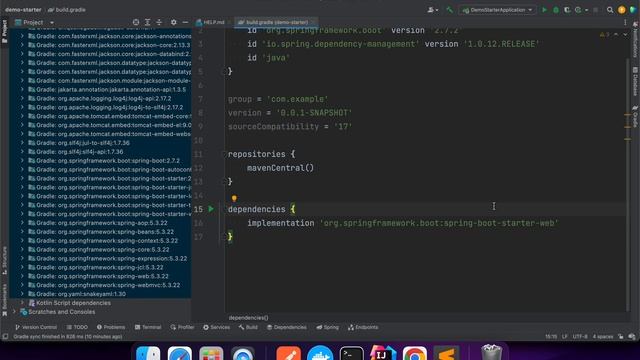Select opened file target icon in Project panel
640x360 pixels.
(136, 22)
